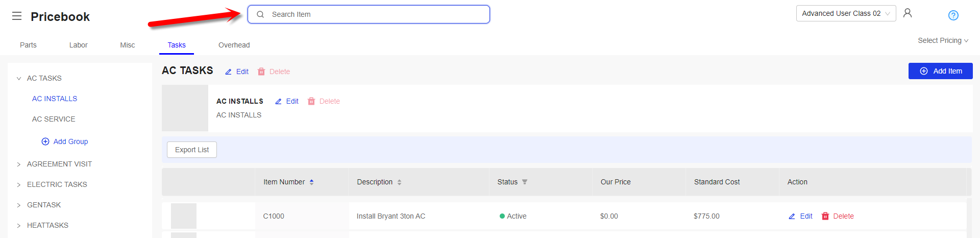Focus the Search Item field
This screenshot has height=238, width=980.
tap(369, 14)
